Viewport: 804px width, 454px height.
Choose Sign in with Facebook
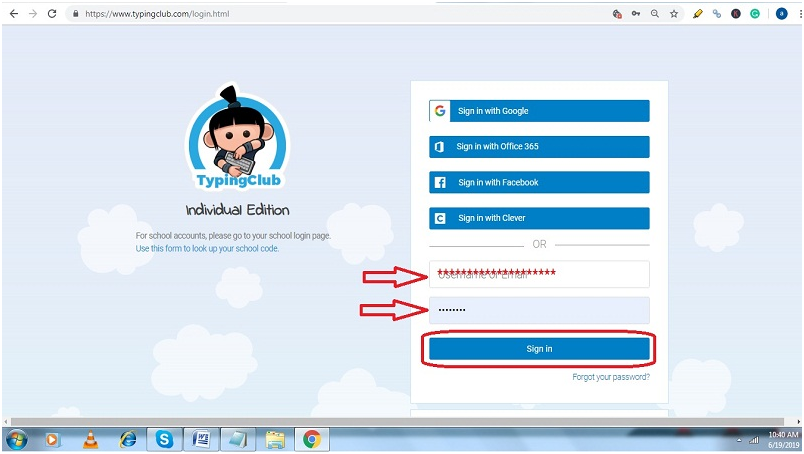click(539, 182)
